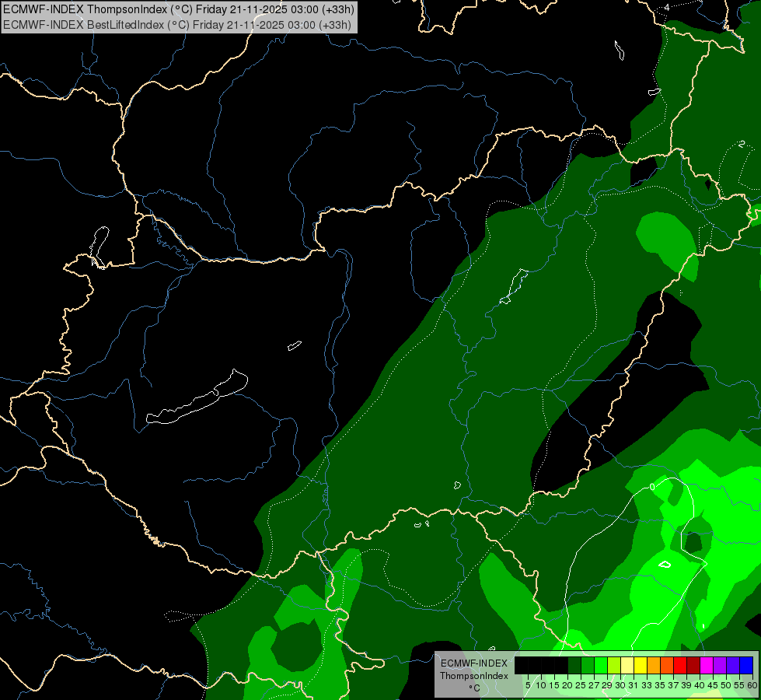Click the yellow 31–33 legend swatch
The width and height of the screenshot is (761, 700).
[x=641, y=666]
